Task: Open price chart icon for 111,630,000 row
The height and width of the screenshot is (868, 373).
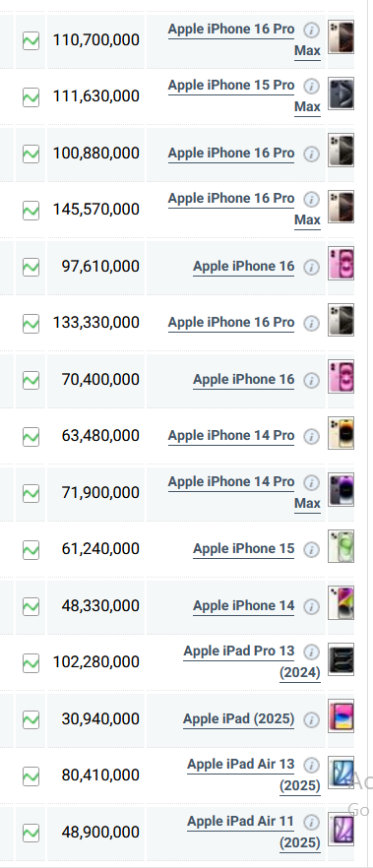Action: tap(31, 97)
